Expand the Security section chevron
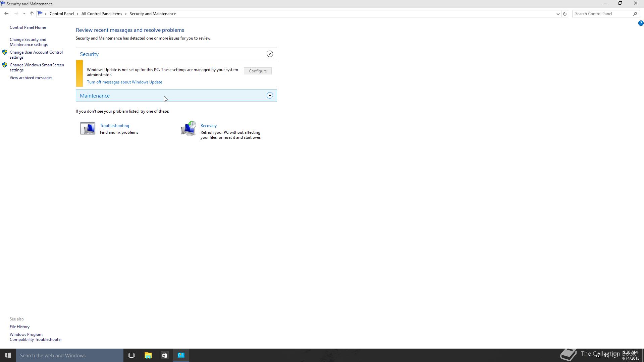Screen dimensions: 644x362 click(x=270, y=54)
